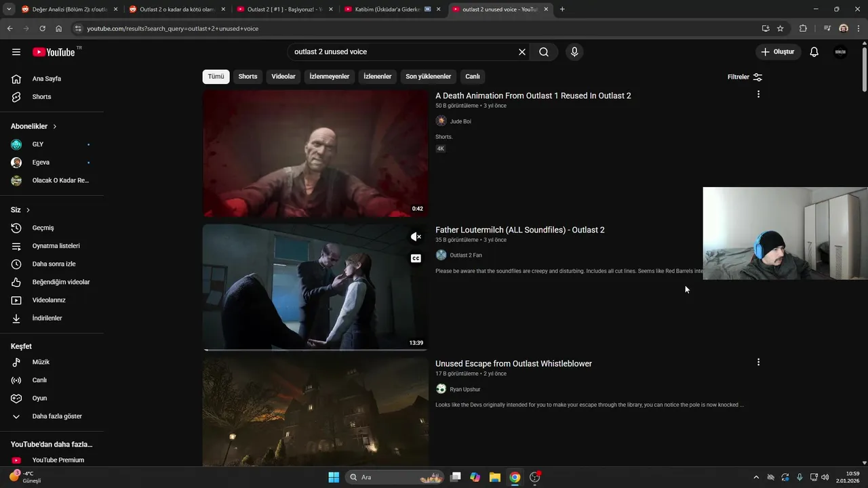The image size is (868, 488).
Task: Open a new browser tab
Action: tap(562, 9)
